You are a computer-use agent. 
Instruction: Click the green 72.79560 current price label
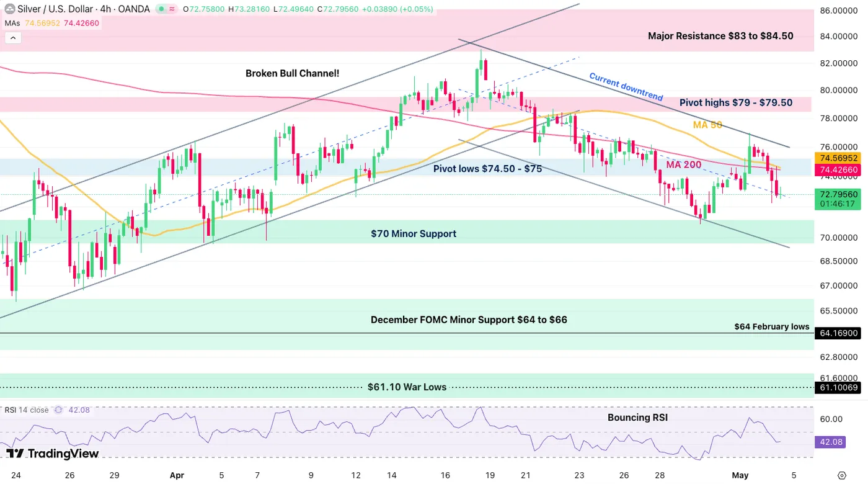tap(840, 194)
